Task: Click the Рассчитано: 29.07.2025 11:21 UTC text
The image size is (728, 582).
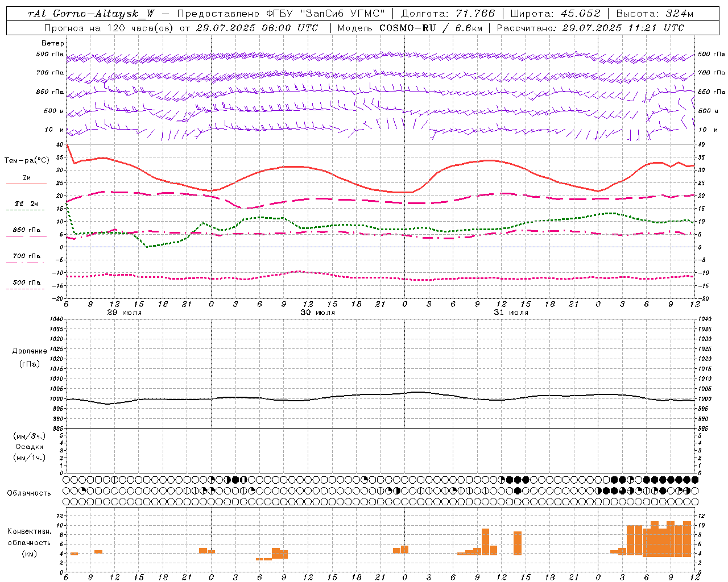Action: [x=590, y=28]
